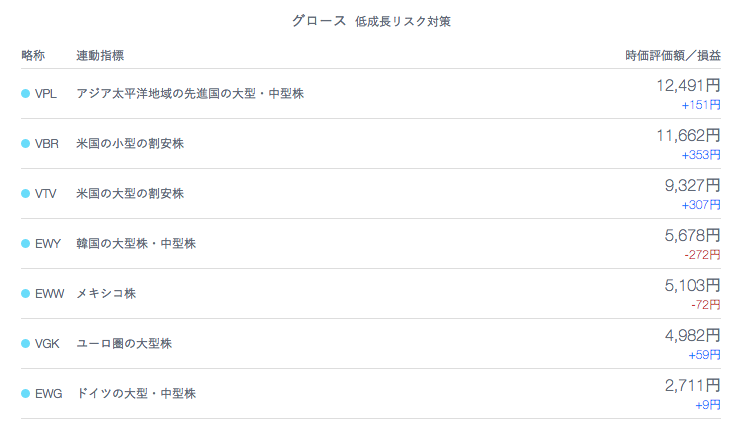The width and height of the screenshot is (738, 446).
Task: Click the ユーロ圏の大型株 description
Action: pyautogui.click(x=124, y=343)
